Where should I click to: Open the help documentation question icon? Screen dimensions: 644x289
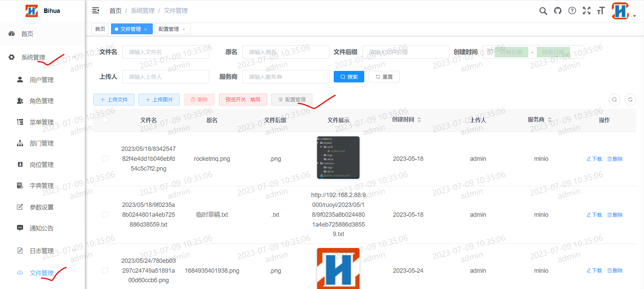coord(572,11)
